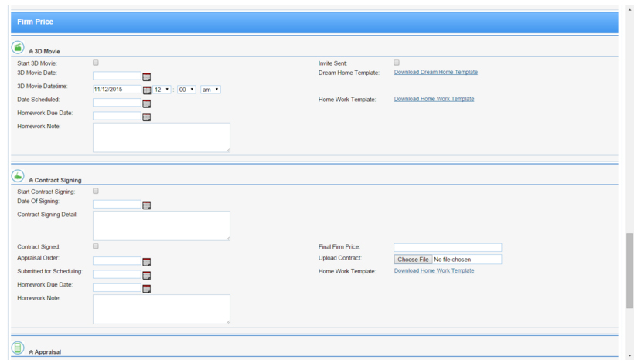Focus the Contract Signing Detail textarea
Viewport: 644px width, 363px height.
pos(162,226)
